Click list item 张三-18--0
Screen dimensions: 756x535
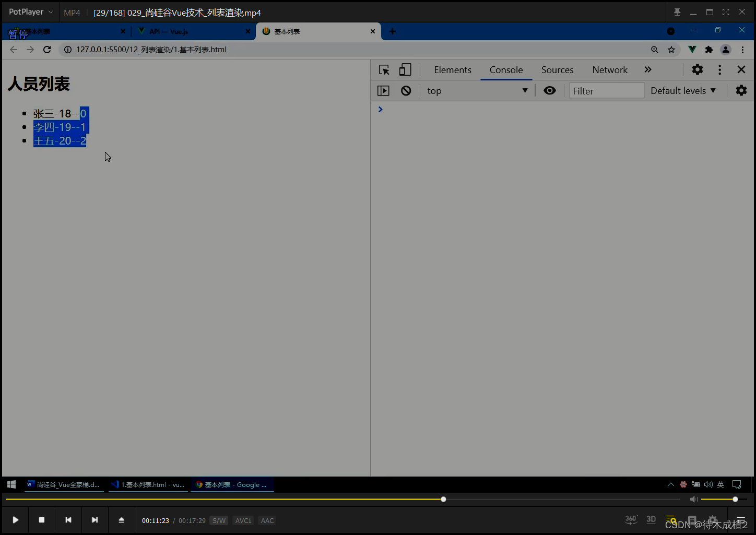[x=60, y=113]
